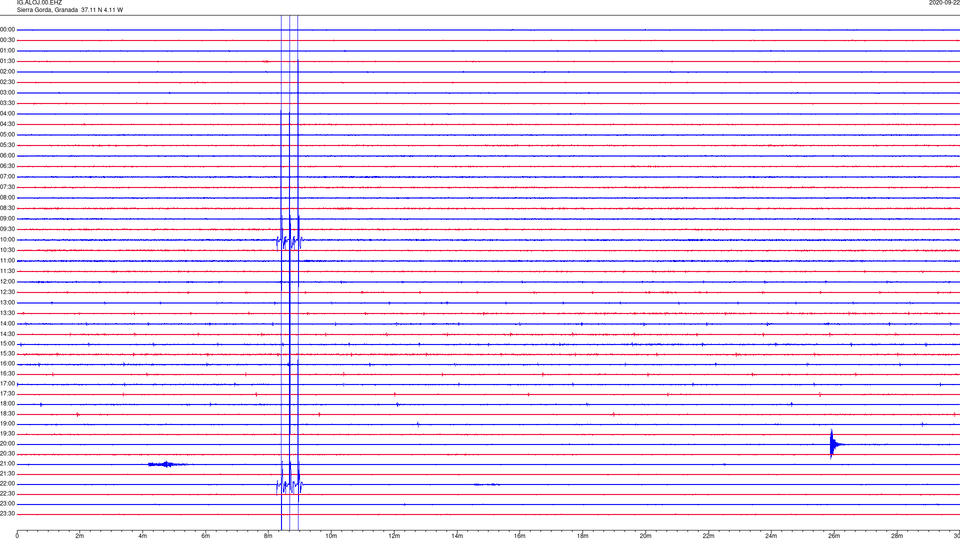Click the spike cluster on the 10:00 trace
Image resolution: width=960 pixels, height=540 pixels.
click(x=290, y=241)
